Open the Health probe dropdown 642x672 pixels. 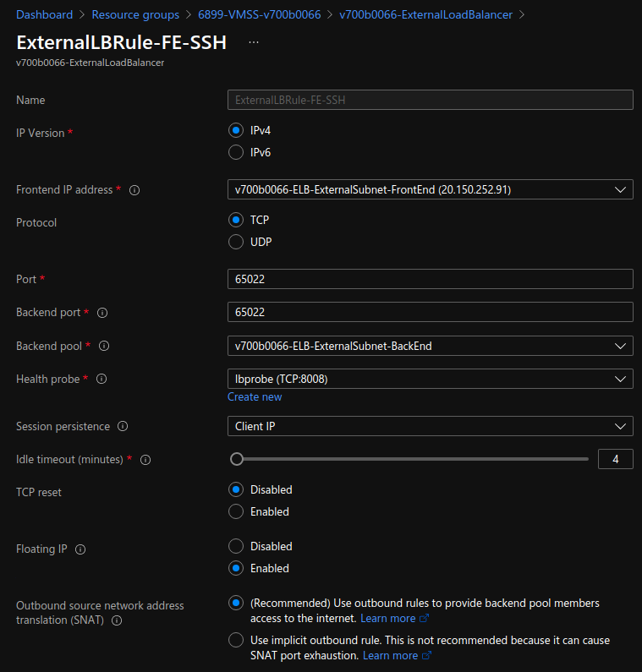coord(430,379)
